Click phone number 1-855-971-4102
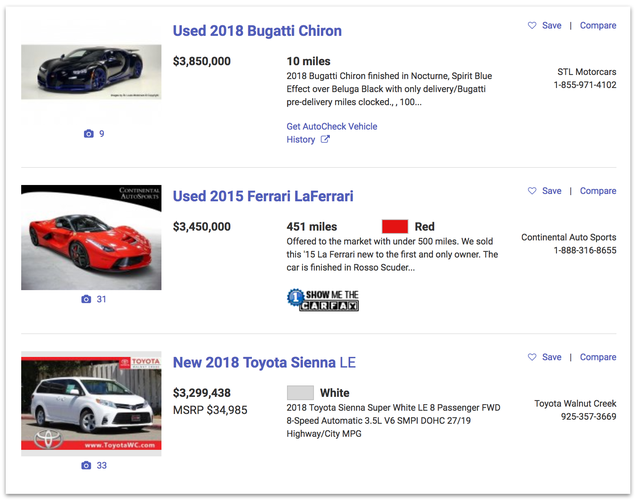The height and width of the screenshot is (502, 636). (585, 85)
